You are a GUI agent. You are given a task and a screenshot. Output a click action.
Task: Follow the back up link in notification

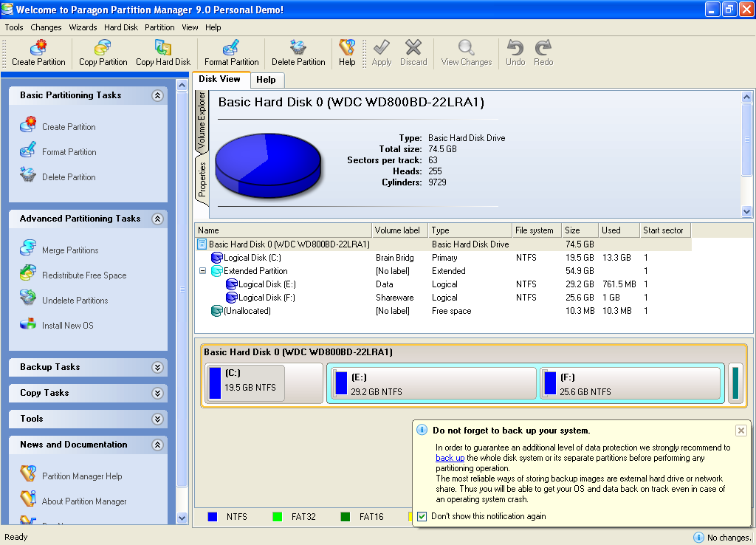click(450, 458)
